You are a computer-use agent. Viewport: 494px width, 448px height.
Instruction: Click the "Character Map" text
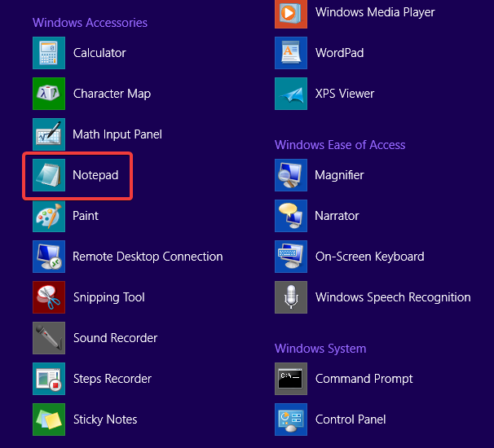coord(112,94)
